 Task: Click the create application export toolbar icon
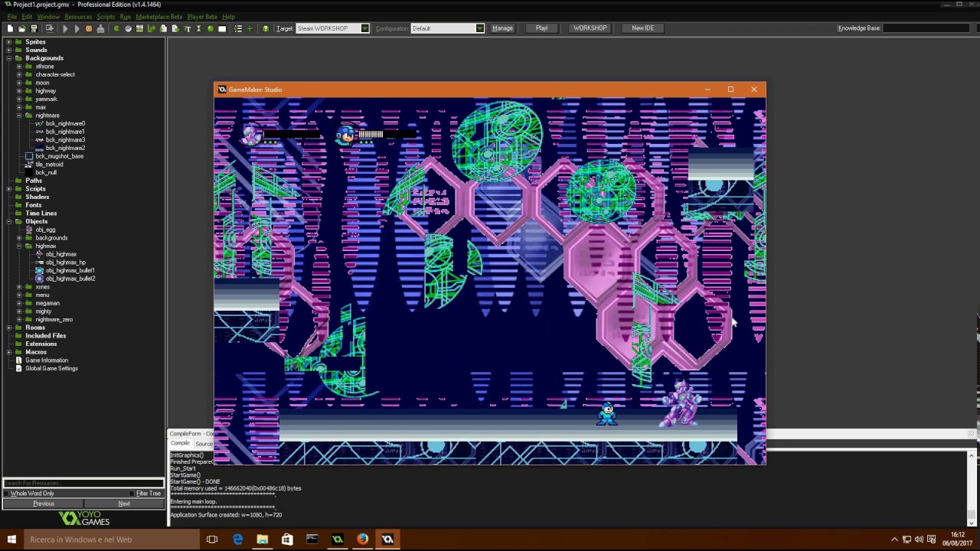point(50,28)
